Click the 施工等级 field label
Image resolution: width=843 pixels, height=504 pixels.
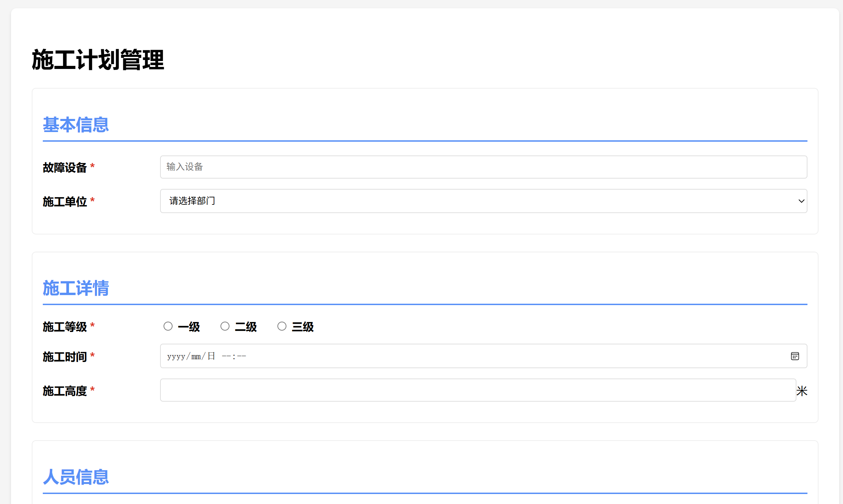pyautogui.click(x=65, y=326)
